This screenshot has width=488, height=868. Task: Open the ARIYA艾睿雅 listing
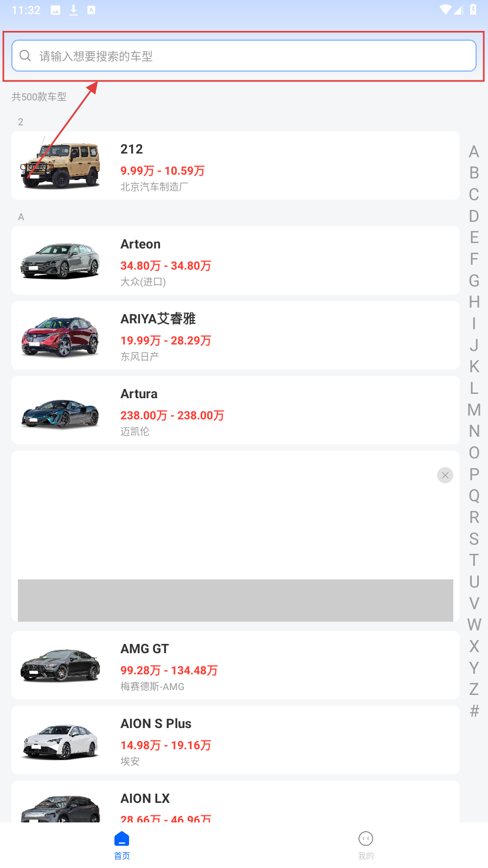tap(235, 335)
